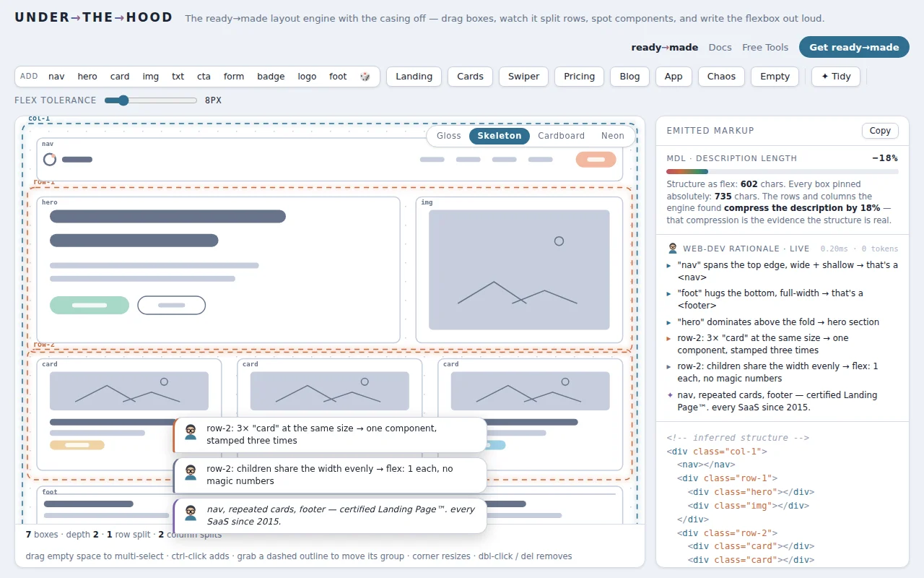The height and width of the screenshot is (578, 924).
Task: Click the <nav></nav> markup line
Action: coord(706,465)
